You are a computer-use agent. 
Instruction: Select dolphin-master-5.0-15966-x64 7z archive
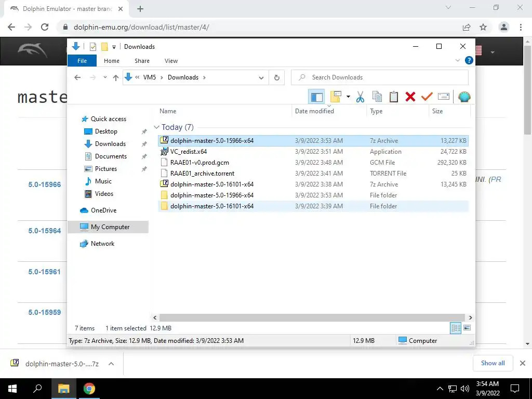click(x=313, y=140)
